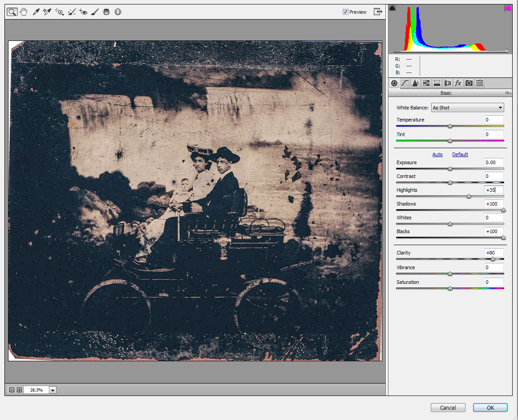Click the Temperature slider handle

click(450, 126)
